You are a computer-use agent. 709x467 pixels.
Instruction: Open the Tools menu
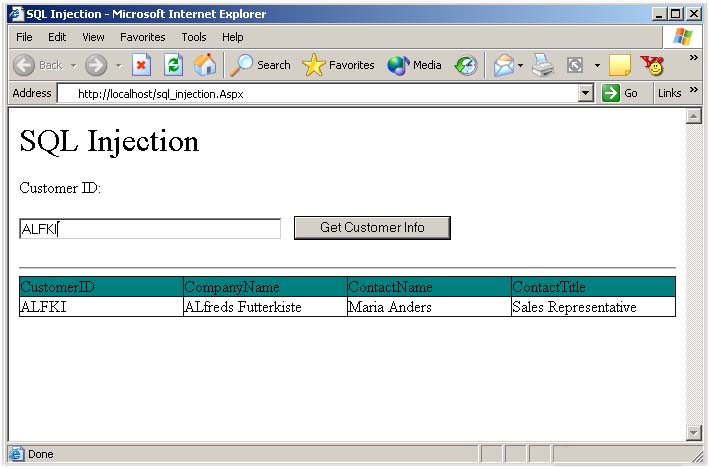coord(194,37)
